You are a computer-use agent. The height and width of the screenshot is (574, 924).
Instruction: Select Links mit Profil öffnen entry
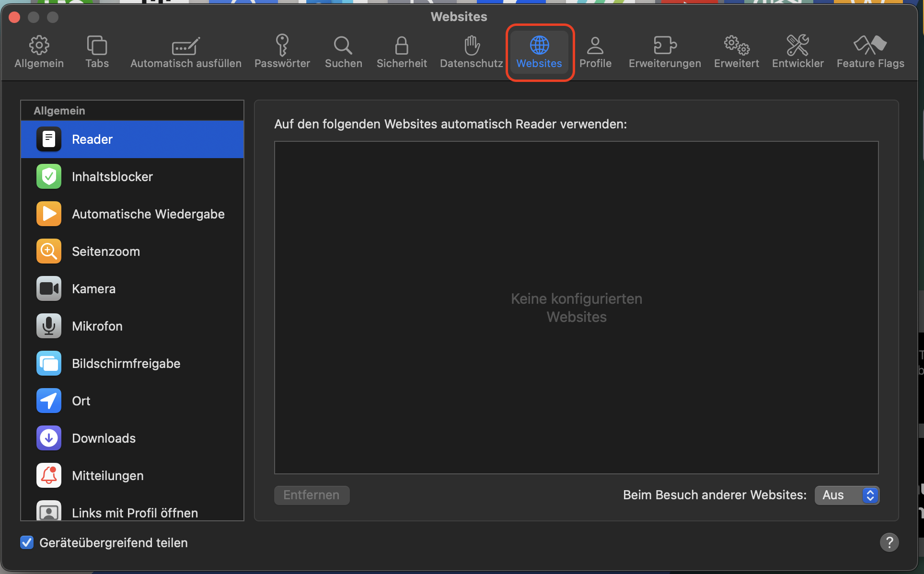point(134,512)
